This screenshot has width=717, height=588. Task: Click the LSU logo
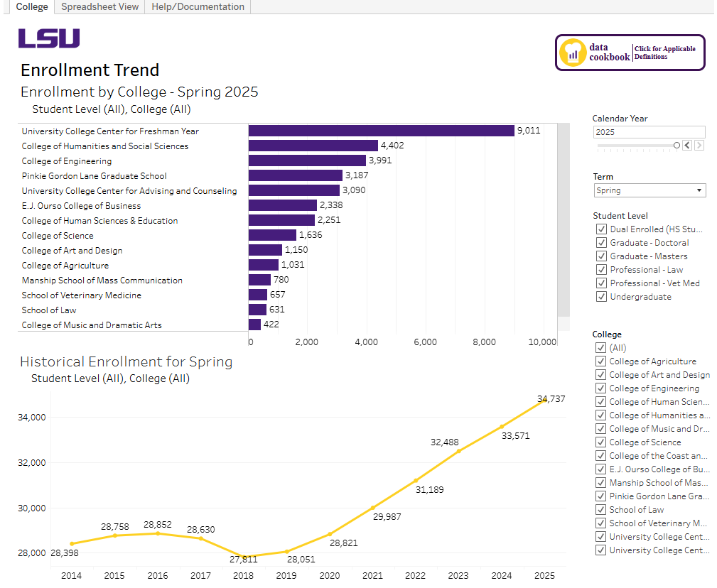point(48,38)
